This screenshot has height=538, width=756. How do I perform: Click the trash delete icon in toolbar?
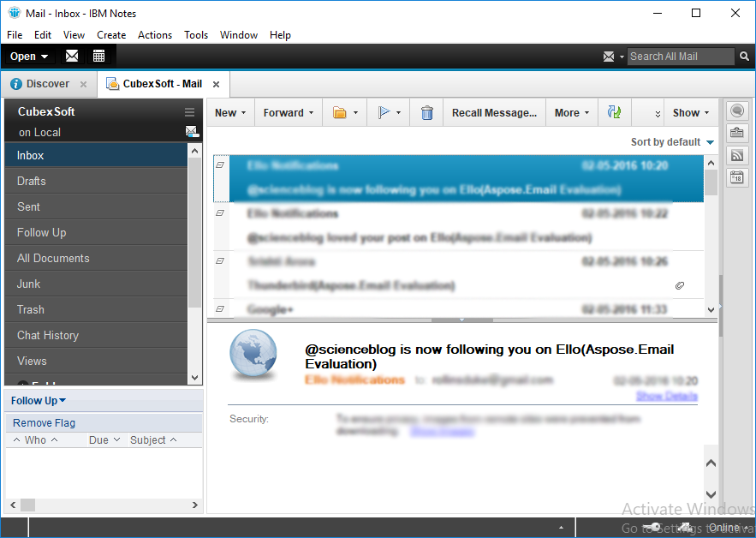coord(426,113)
